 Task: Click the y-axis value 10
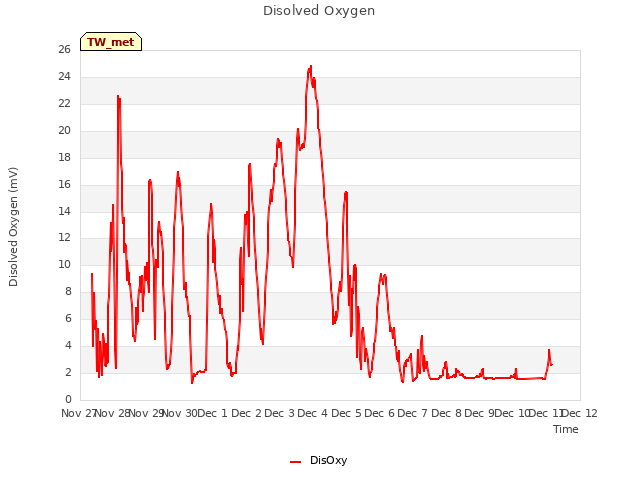(64, 264)
